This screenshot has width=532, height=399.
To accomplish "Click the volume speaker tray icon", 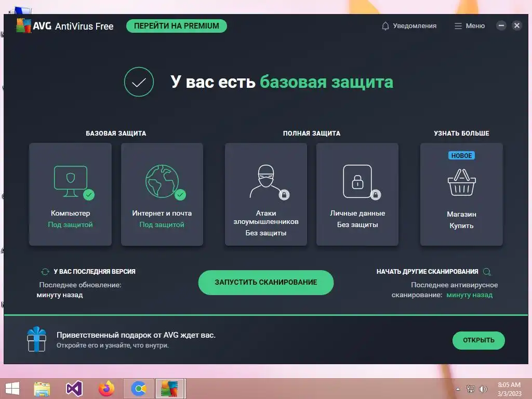I will click(x=483, y=389).
